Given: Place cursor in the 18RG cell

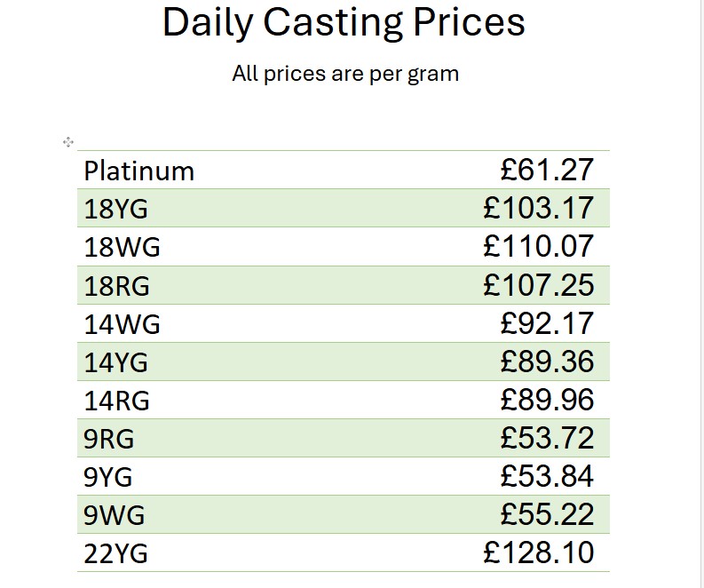Looking at the screenshot, I should (x=117, y=286).
